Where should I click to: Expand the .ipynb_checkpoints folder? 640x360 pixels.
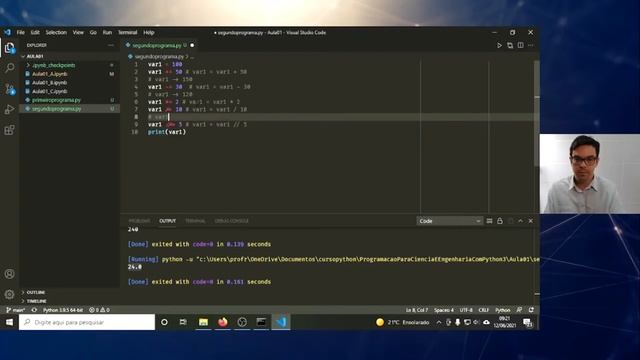pyautogui.click(x=53, y=65)
